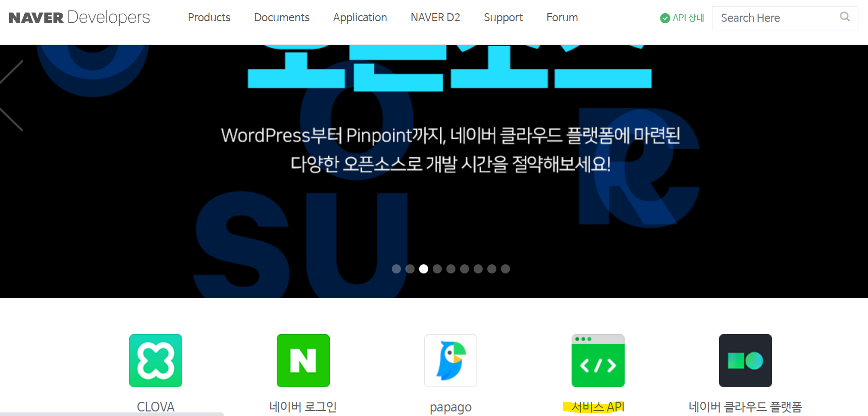868x416 pixels.
Task: Open the Products menu
Action: 209,18
